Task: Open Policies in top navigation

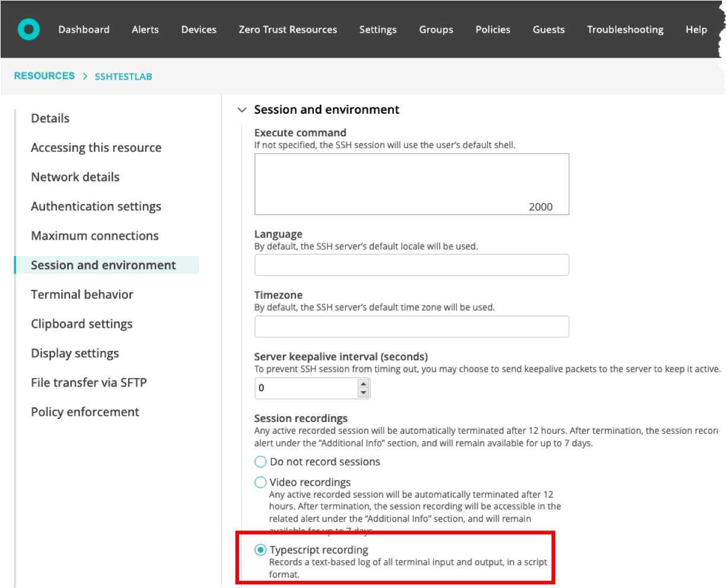Action: [493, 30]
